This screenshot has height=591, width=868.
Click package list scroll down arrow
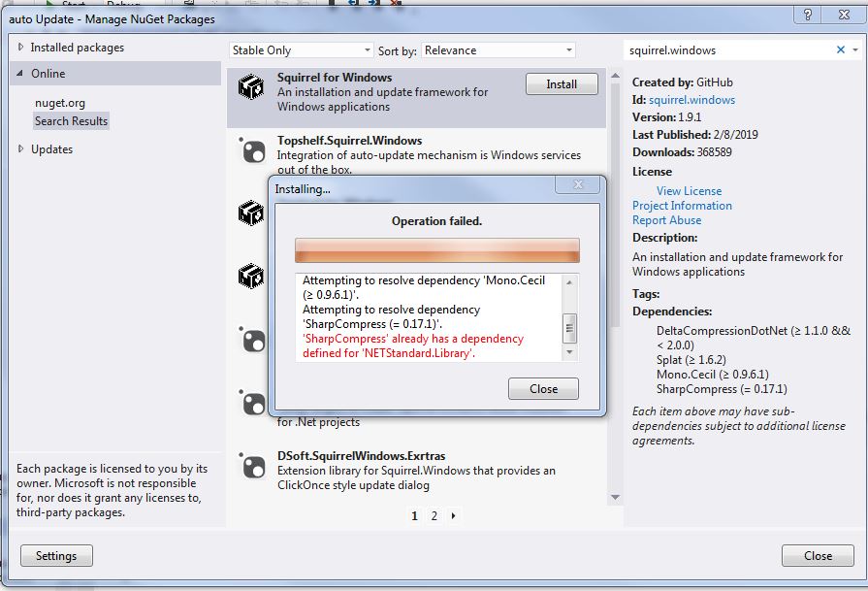(x=615, y=497)
